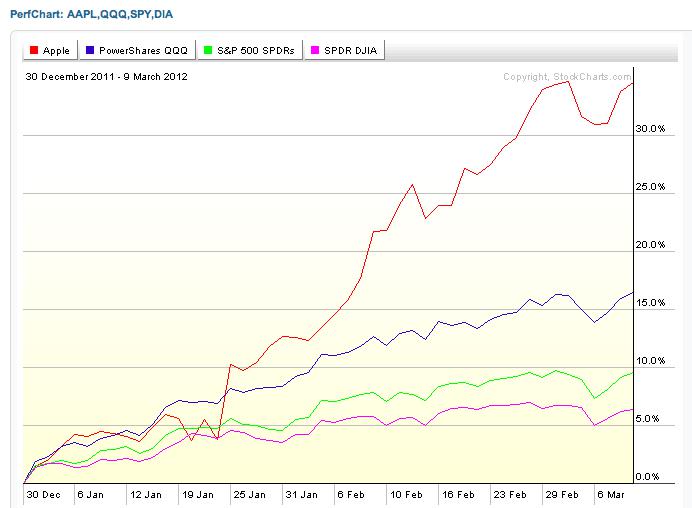Screen dimensions: 692x508
Task: Select the 6 Jan date label
Action: tap(90, 495)
